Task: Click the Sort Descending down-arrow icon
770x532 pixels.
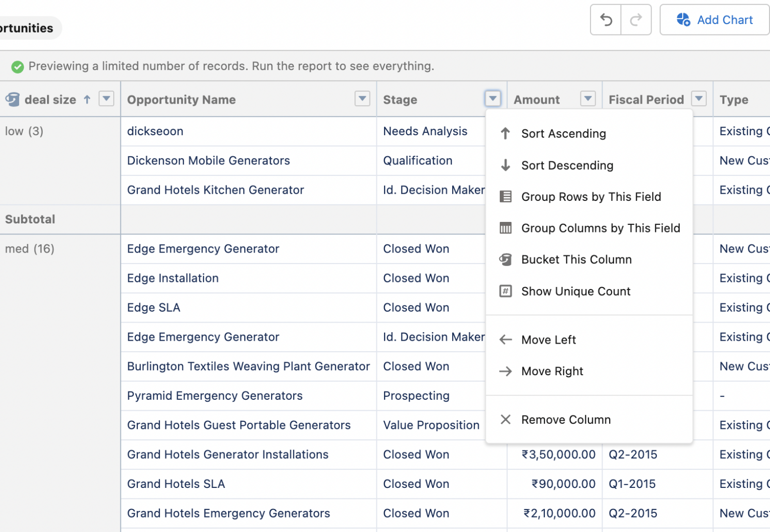Action: tap(505, 165)
